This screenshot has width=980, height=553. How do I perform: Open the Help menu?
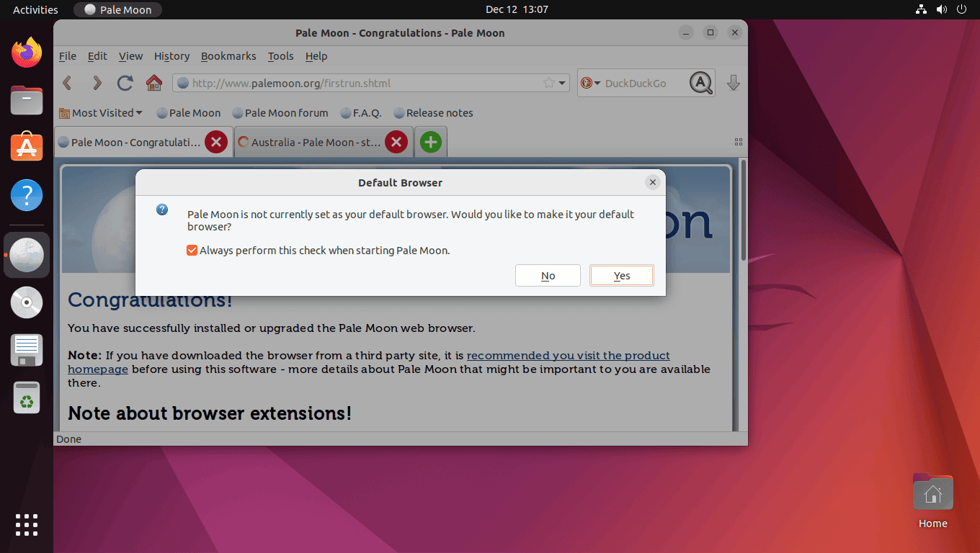click(x=316, y=56)
